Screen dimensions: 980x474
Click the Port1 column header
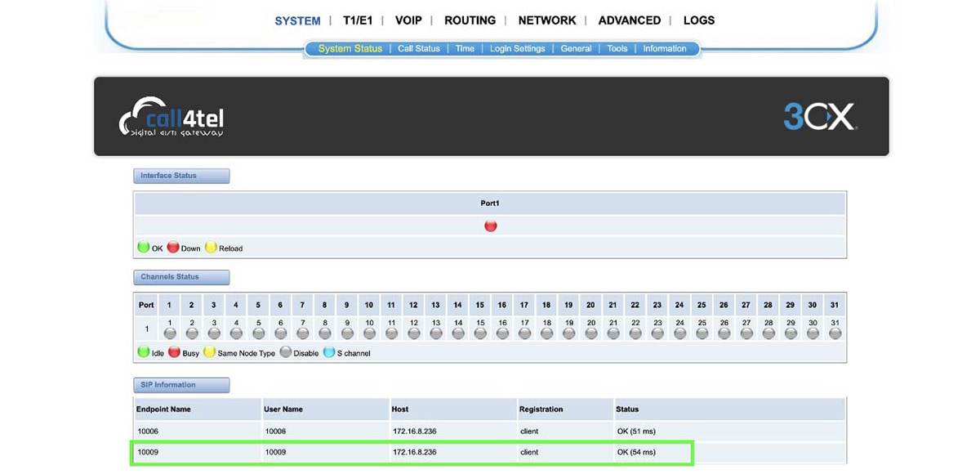point(490,203)
